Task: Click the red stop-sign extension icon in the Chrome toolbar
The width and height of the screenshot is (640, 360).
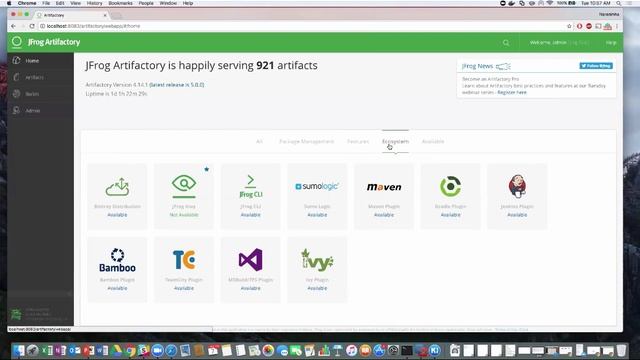Action: point(589,26)
